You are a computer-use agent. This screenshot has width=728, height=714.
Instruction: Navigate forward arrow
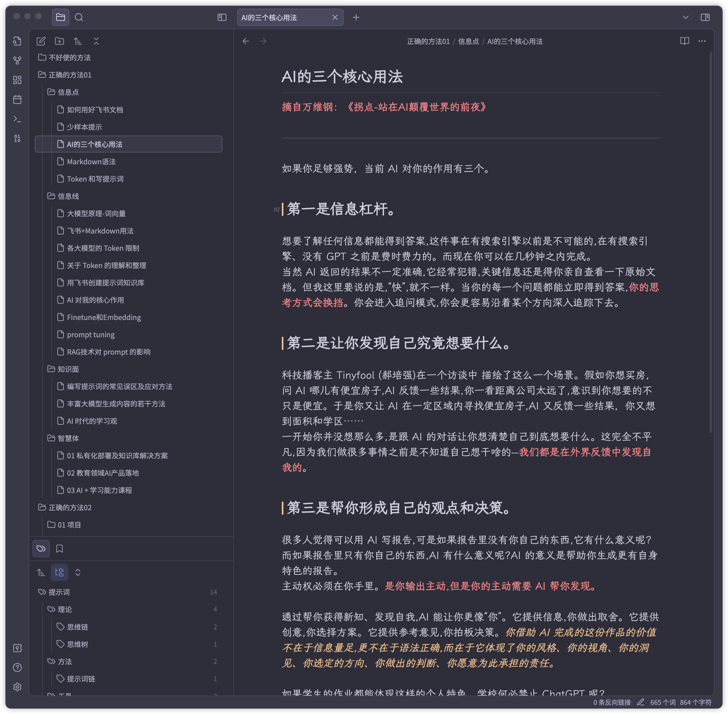coord(263,41)
